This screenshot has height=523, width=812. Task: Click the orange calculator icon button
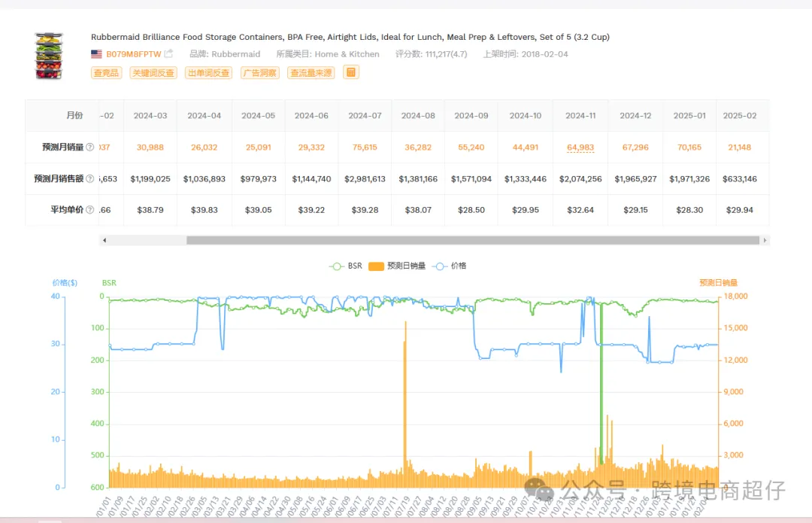click(351, 72)
